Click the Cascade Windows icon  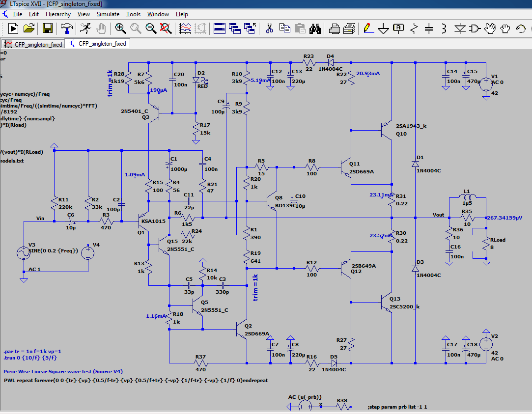[x=234, y=28]
